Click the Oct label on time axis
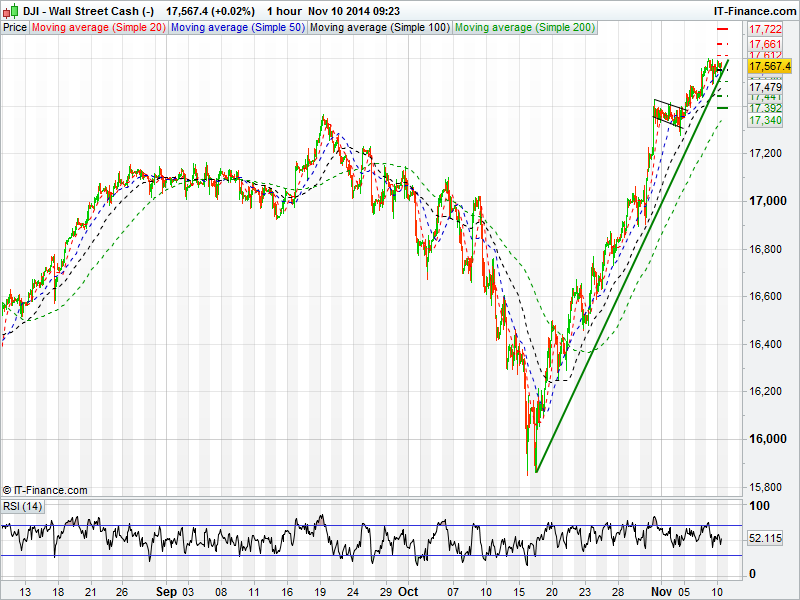 click(x=408, y=591)
